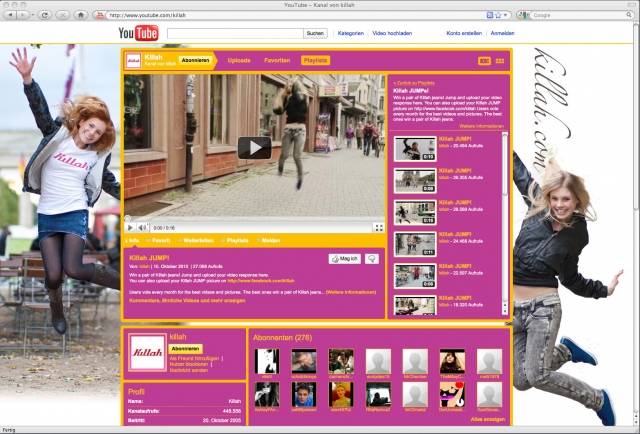
Task: Click in the YouTube search input field
Action: tap(235, 33)
